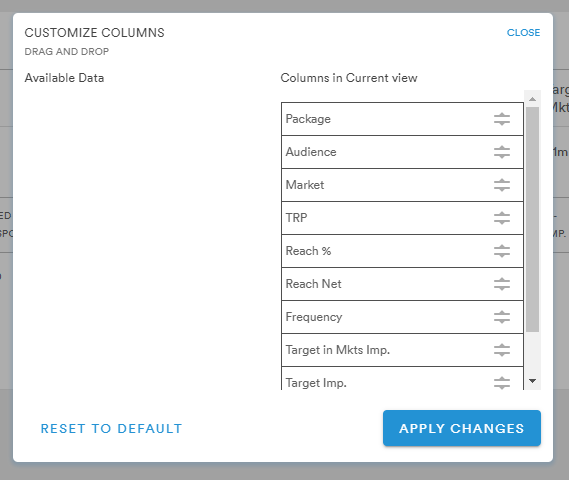
Task: Click the drag handle icon for Frequency
Action: tap(502, 317)
